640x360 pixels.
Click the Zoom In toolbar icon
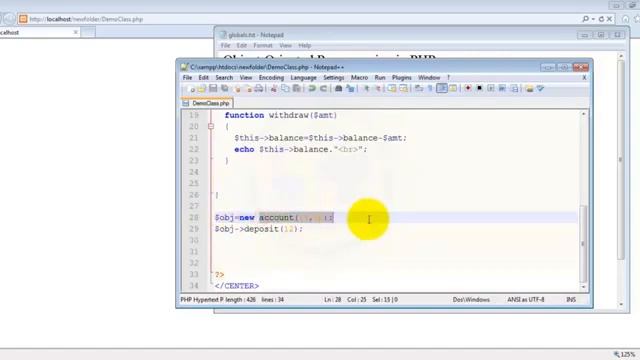[366, 89]
